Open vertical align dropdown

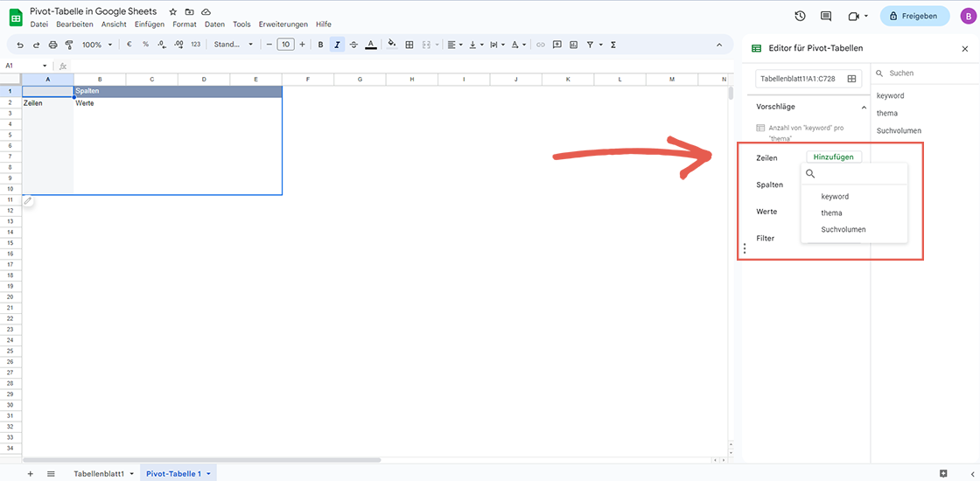[476, 45]
